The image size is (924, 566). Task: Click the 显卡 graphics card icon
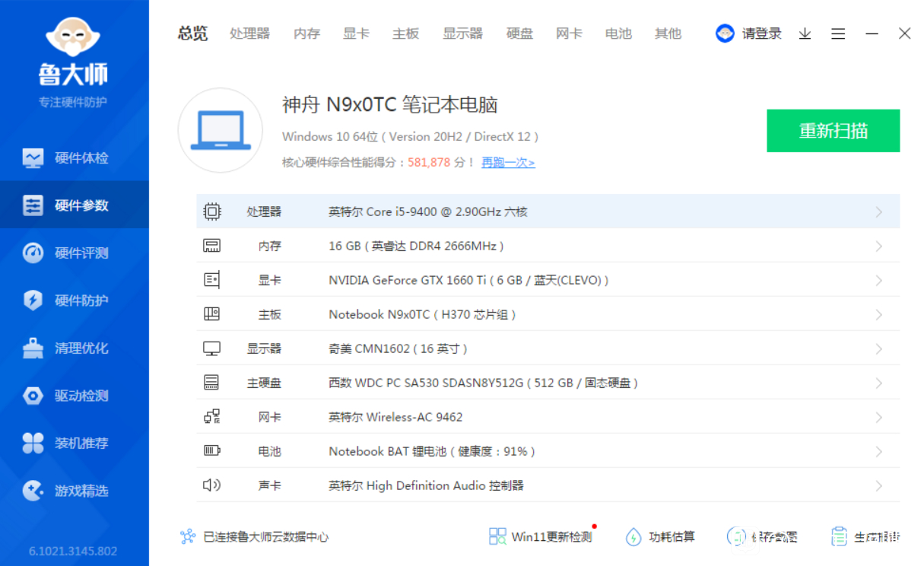tap(212, 280)
